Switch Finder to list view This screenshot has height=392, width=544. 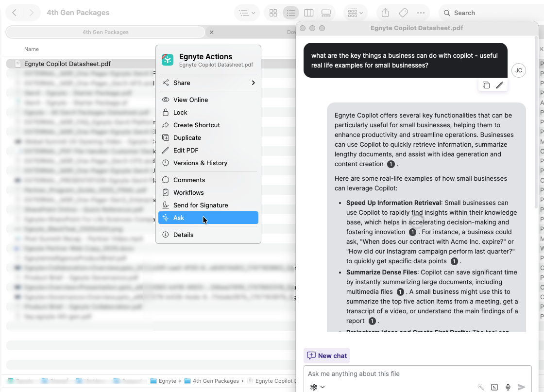coord(291,13)
